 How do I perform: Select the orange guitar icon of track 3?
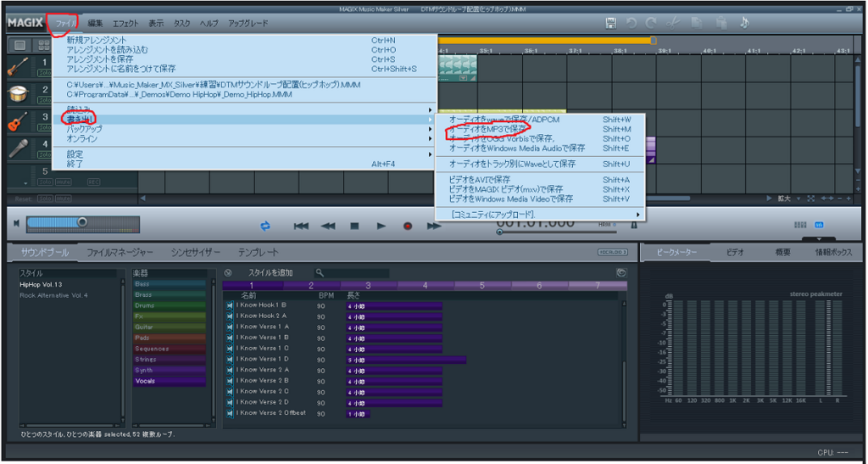click(19, 121)
